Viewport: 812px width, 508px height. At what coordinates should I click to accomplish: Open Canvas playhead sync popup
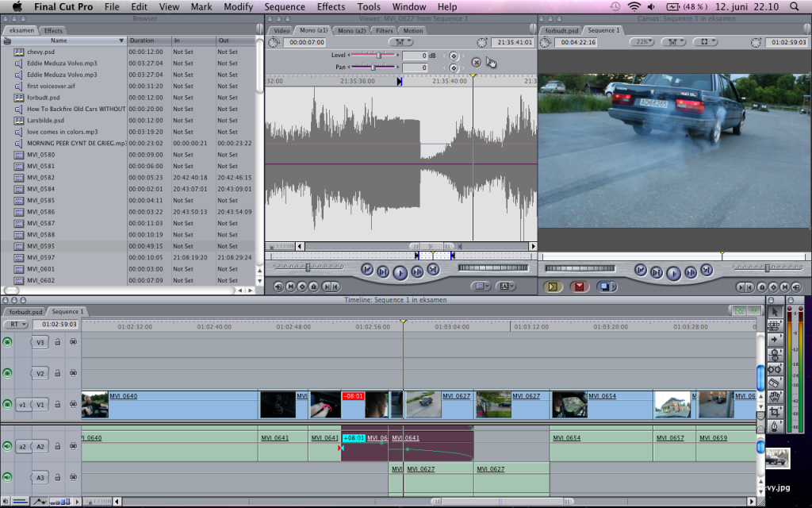tap(674, 42)
